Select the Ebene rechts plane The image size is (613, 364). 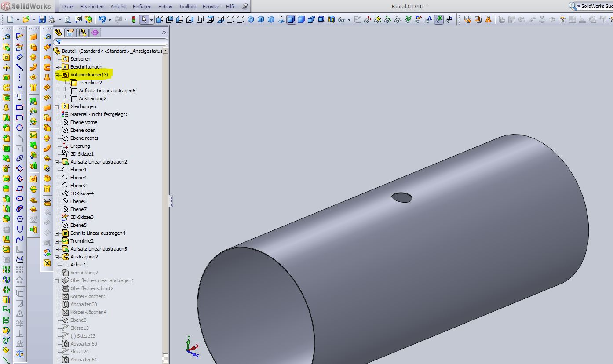point(84,138)
